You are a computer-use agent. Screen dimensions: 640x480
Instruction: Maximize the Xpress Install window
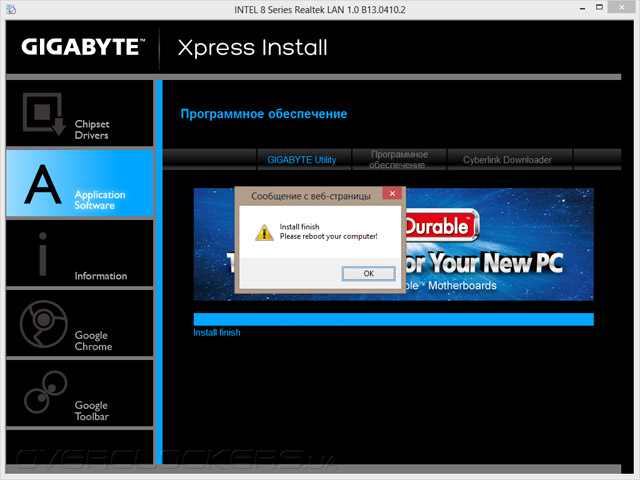(599, 7)
